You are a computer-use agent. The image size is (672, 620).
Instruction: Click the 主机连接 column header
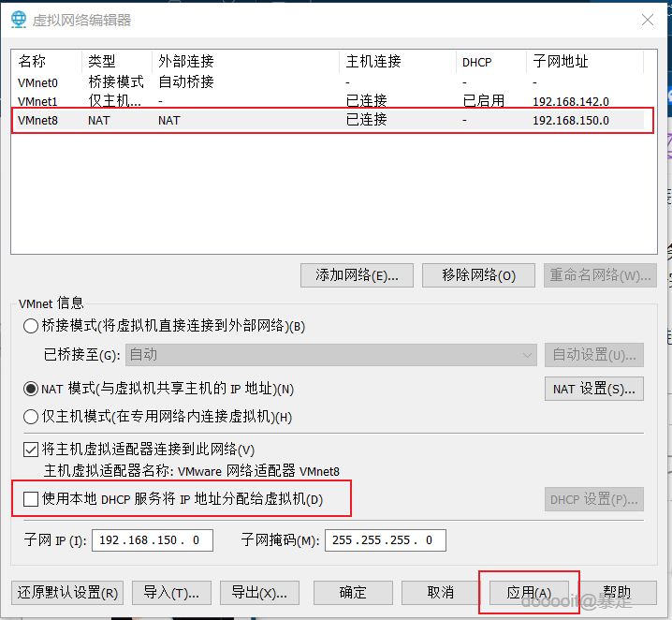coord(398,61)
